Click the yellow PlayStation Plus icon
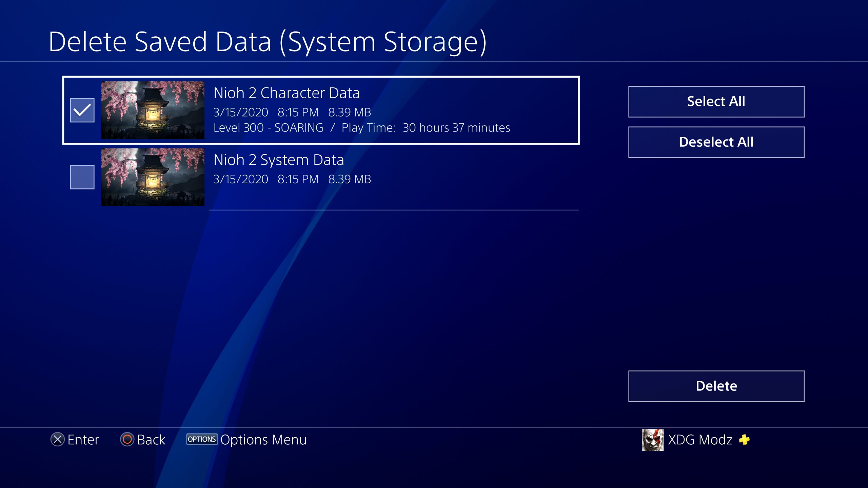The image size is (868, 488). coord(745,440)
